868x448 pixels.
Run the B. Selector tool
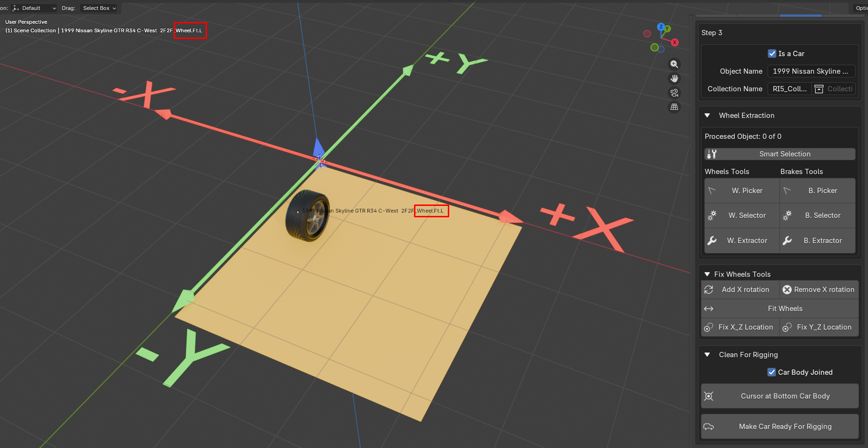[818, 215]
